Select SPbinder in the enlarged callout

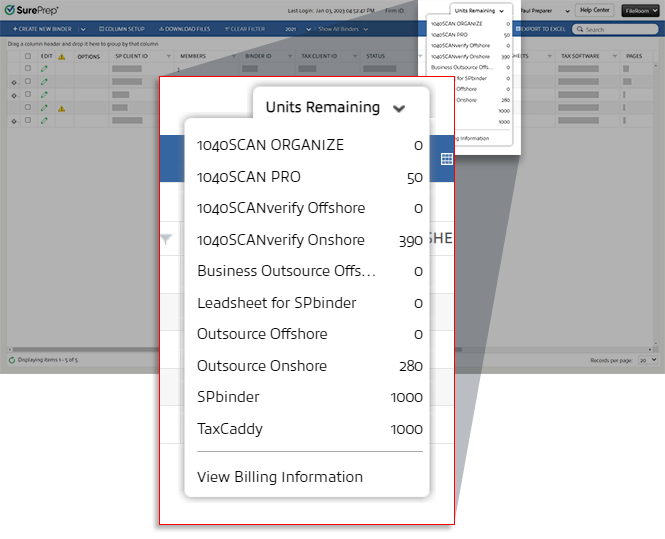pos(310,397)
